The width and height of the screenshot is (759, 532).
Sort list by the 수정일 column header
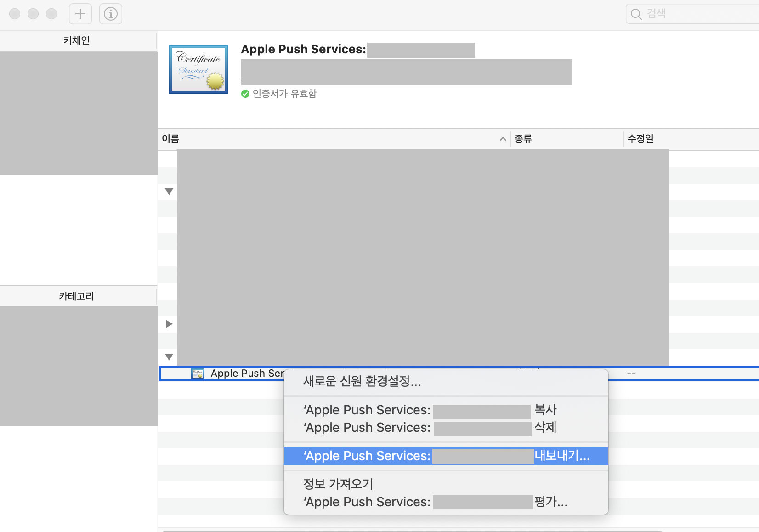click(691, 139)
